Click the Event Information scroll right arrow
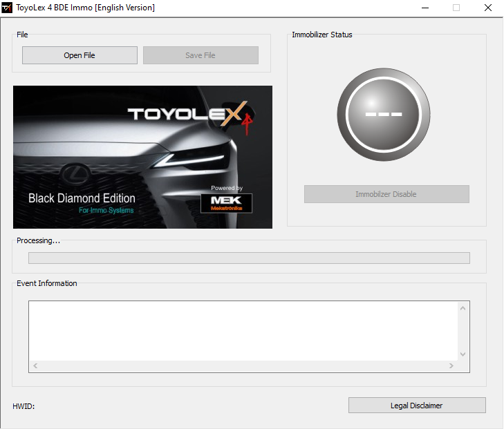The width and height of the screenshot is (504, 429). pos(451,365)
